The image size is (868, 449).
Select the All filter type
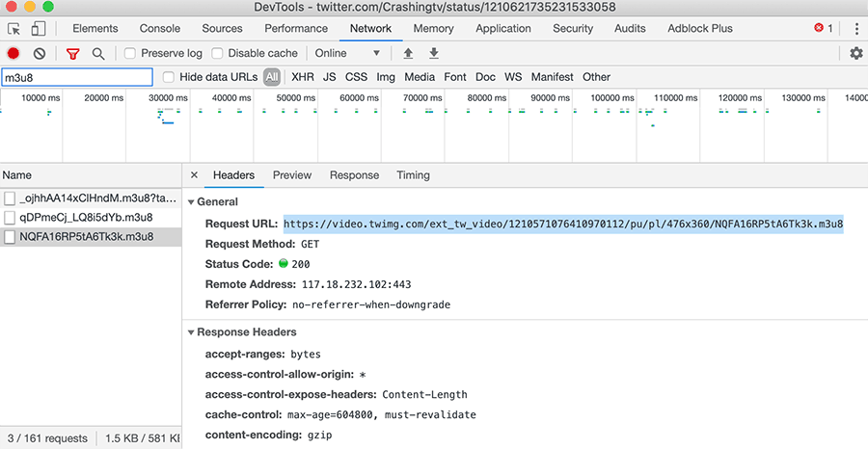[x=271, y=77]
